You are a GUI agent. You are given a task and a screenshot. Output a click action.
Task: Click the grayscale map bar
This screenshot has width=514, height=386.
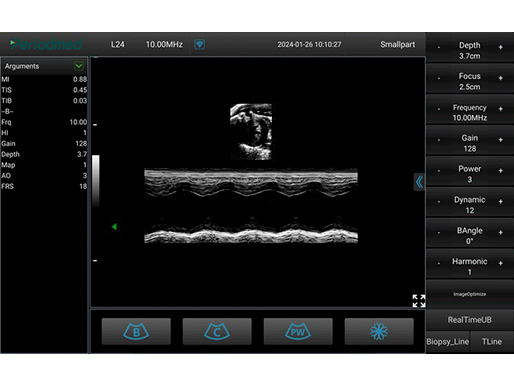coord(96,181)
